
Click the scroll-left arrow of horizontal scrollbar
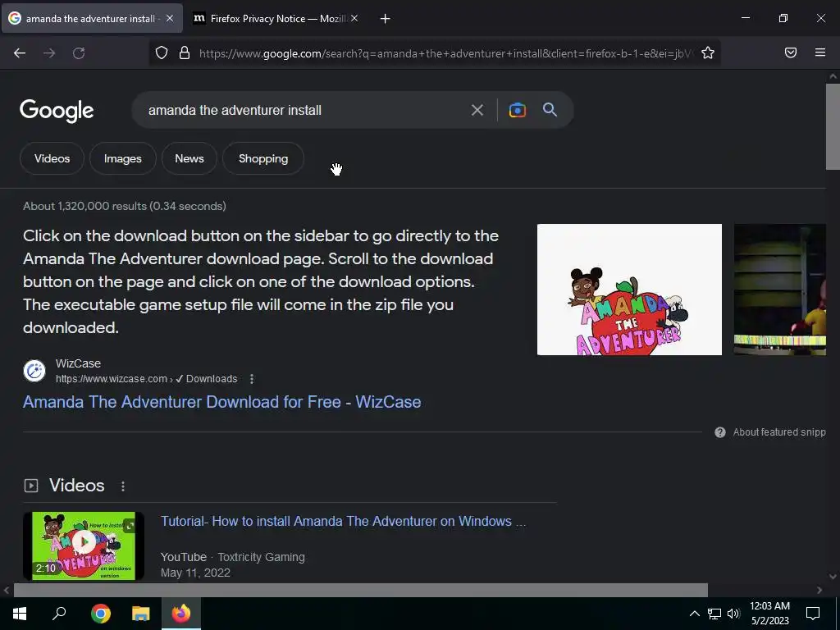(x=7, y=590)
